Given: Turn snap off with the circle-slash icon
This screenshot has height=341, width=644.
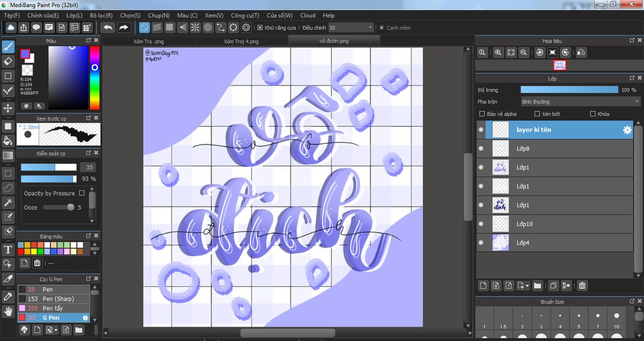Looking at the screenshot, I should click(144, 28).
